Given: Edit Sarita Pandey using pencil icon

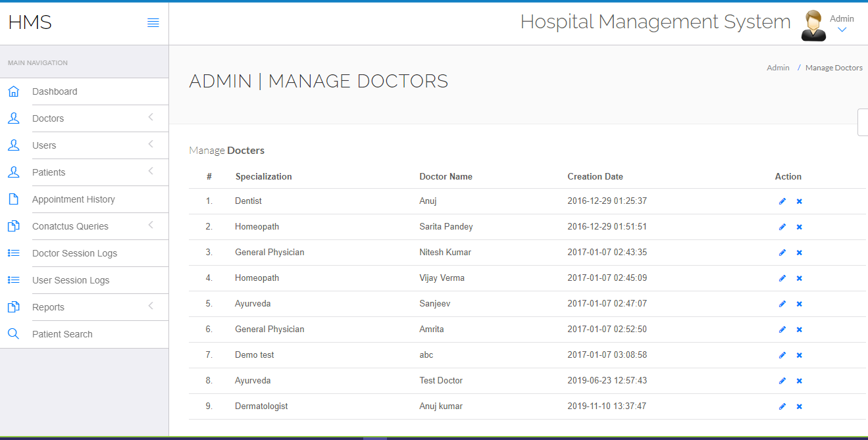Looking at the screenshot, I should (782, 227).
